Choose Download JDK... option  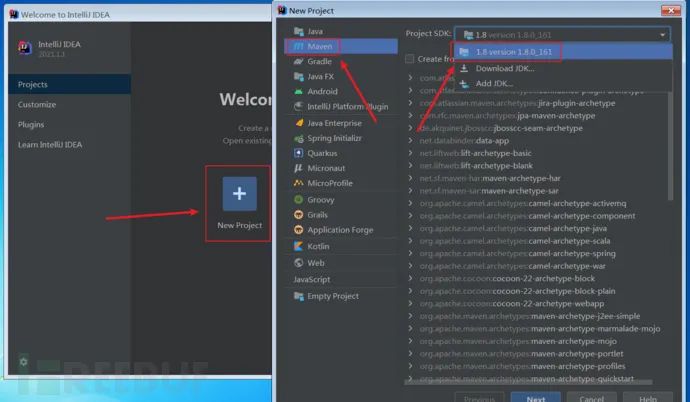click(x=563, y=68)
